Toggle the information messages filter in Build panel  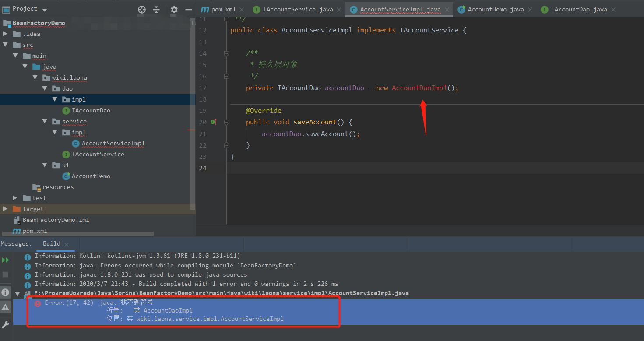pos(6,292)
